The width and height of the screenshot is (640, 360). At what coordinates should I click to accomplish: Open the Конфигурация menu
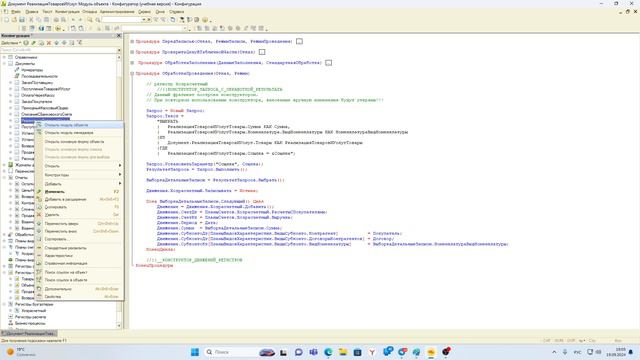click(x=67, y=12)
